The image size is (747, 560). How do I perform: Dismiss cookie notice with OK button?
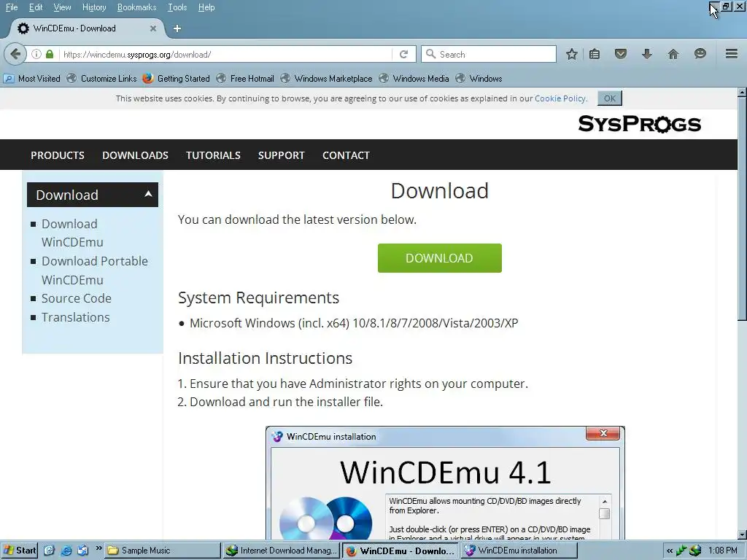coord(609,98)
